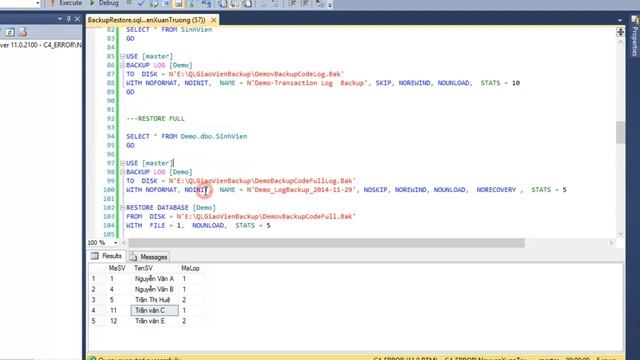Collapse the BACKUP LOG block at line 86
This screenshot has width=640, height=360.
pos(122,65)
